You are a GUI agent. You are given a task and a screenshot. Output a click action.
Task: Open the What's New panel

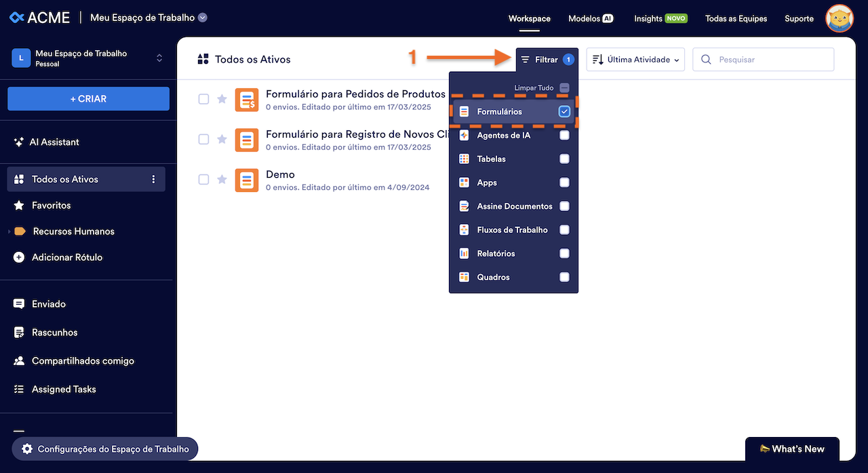click(x=791, y=449)
